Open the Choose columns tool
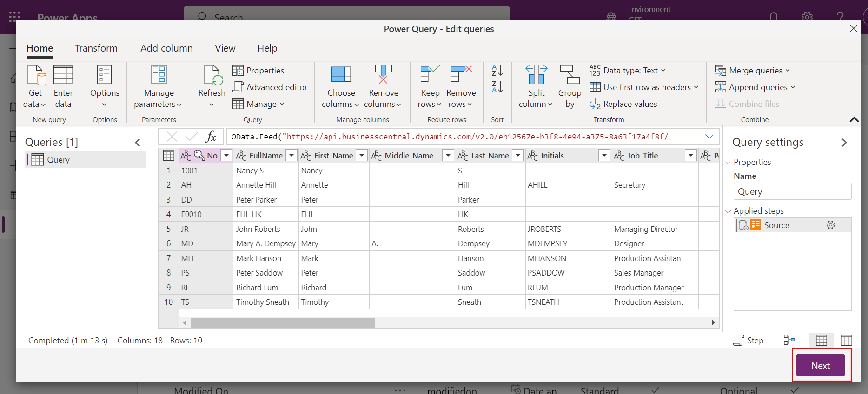The height and width of the screenshot is (394, 868). tap(341, 87)
